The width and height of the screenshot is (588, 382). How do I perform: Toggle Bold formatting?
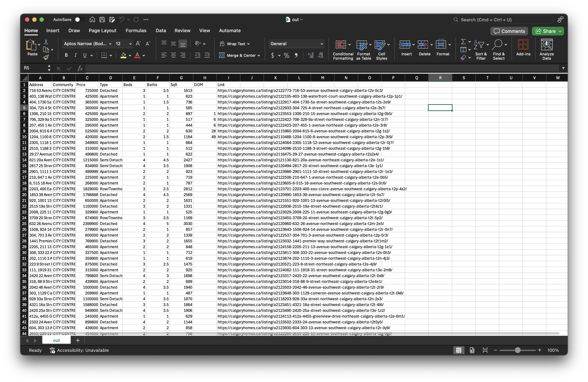66,56
